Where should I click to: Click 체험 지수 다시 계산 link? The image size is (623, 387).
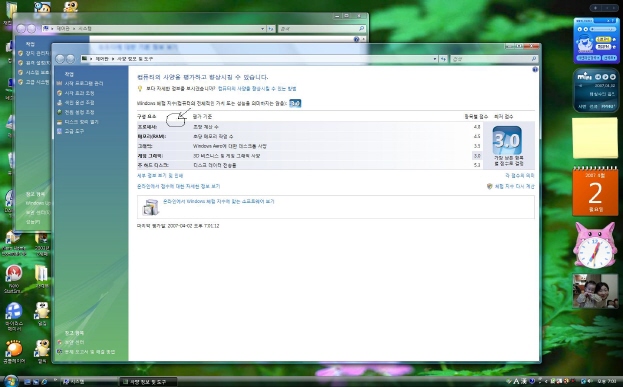point(515,186)
